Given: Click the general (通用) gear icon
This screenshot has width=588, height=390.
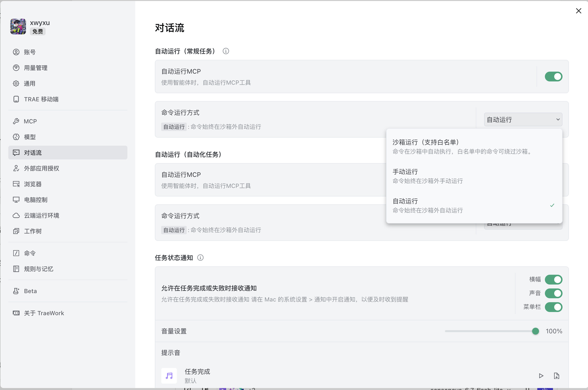Looking at the screenshot, I should click(16, 83).
